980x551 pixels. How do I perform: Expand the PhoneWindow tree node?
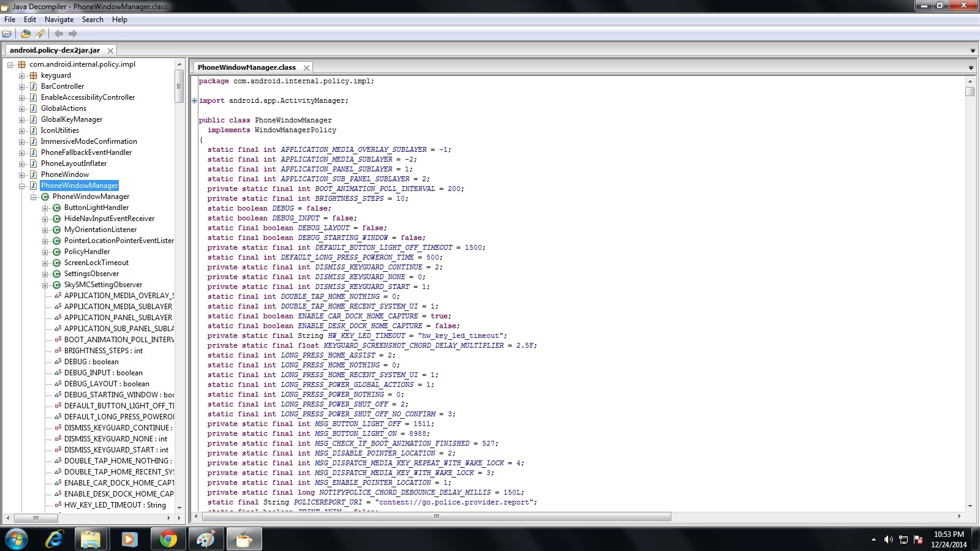coord(22,174)
